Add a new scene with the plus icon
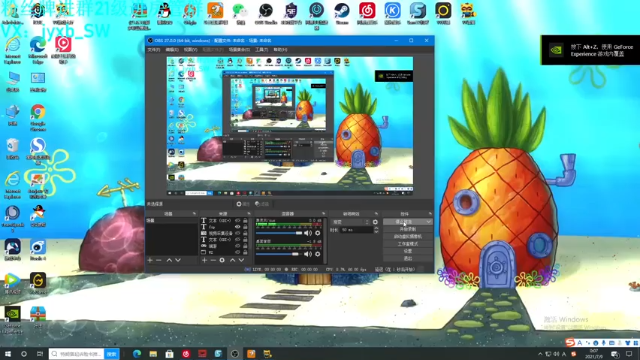Image resolution: width=640 pixels, height=360 pixels. coord(150,260)
